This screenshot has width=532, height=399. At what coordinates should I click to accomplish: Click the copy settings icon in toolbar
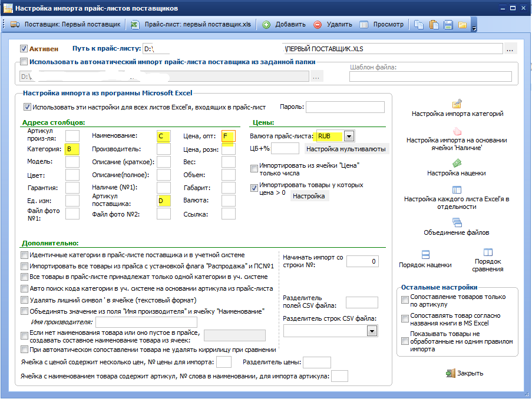click(x=419, y=25)
